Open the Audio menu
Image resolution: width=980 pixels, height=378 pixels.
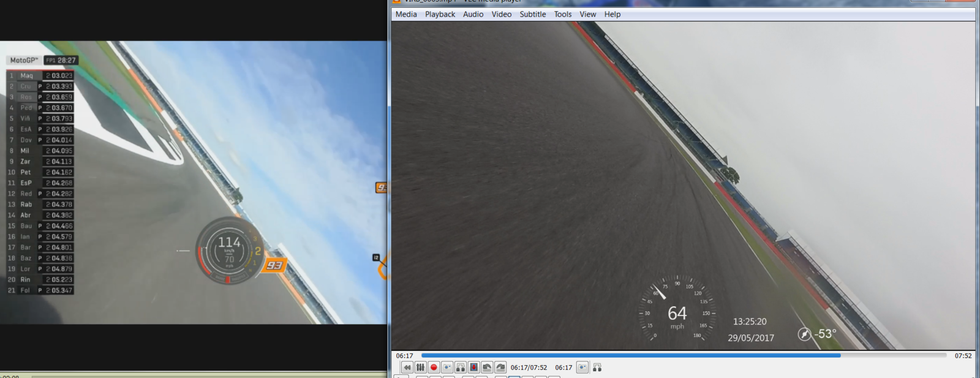(473, 14)
